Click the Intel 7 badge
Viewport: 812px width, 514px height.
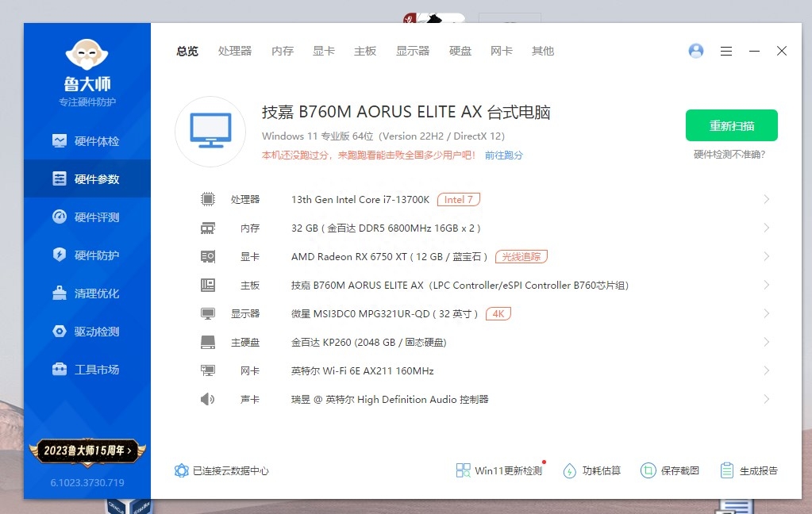coord(458,199)
